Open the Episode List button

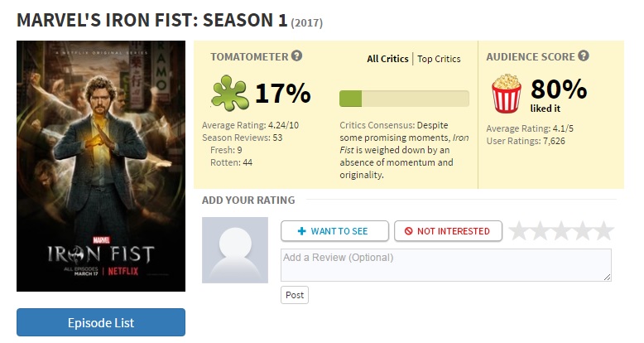point(101,322)
